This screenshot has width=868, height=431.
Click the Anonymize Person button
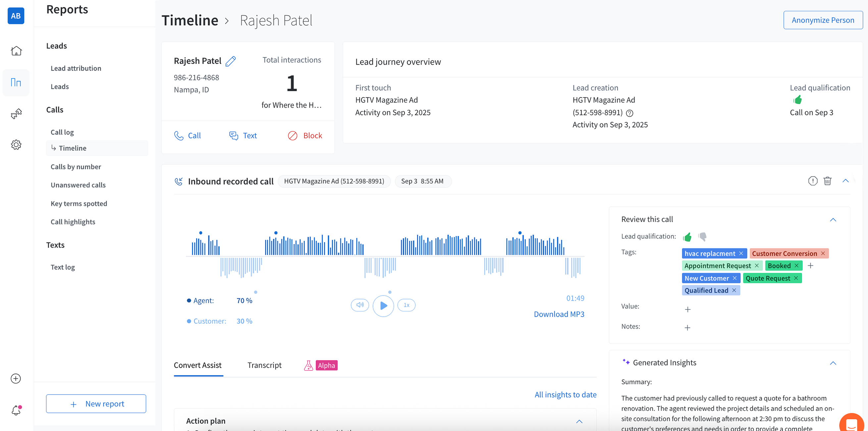823,20
